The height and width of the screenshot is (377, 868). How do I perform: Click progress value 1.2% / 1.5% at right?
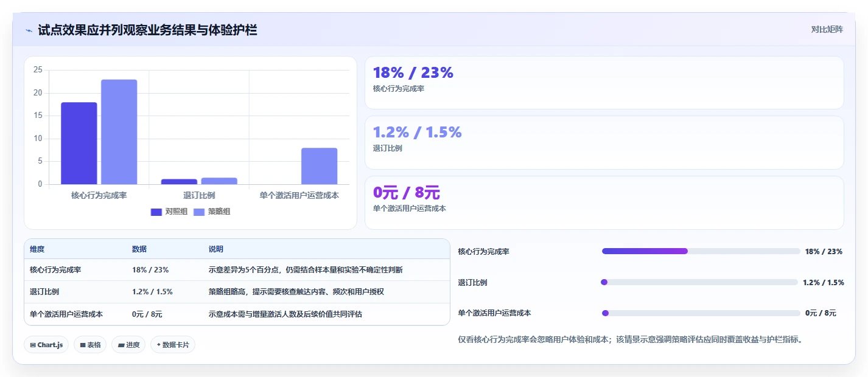[824, 282]
